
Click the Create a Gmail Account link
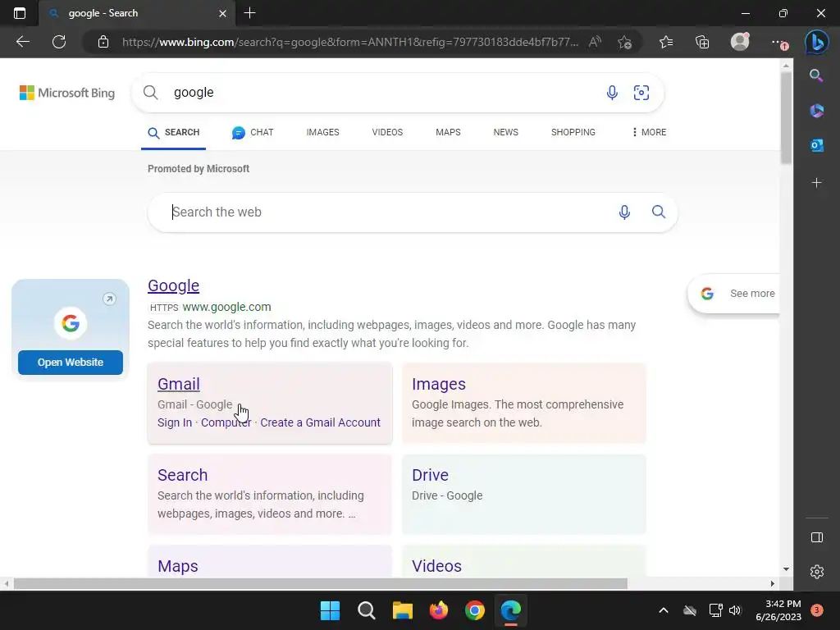321,422
